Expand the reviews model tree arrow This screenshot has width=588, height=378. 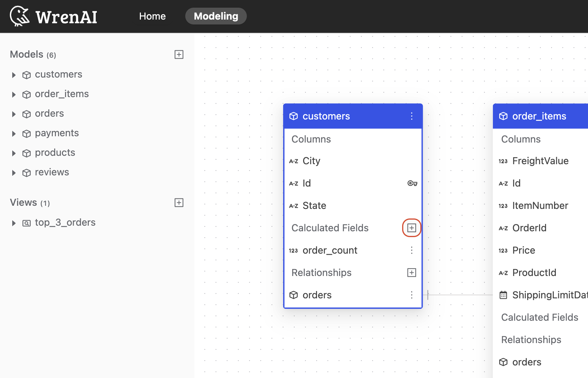(x=14, y=173)
